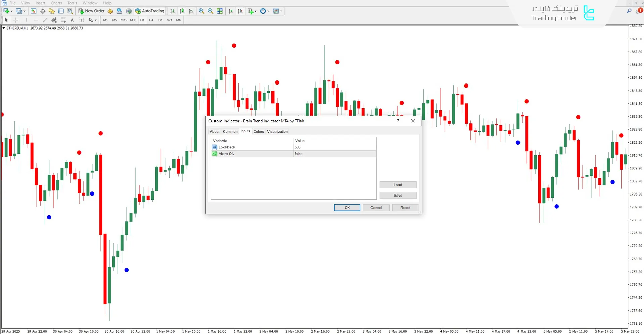The image size is (644, 334).
Task: Select the Fibonacci retracement tool
Action: coord(63,20)
